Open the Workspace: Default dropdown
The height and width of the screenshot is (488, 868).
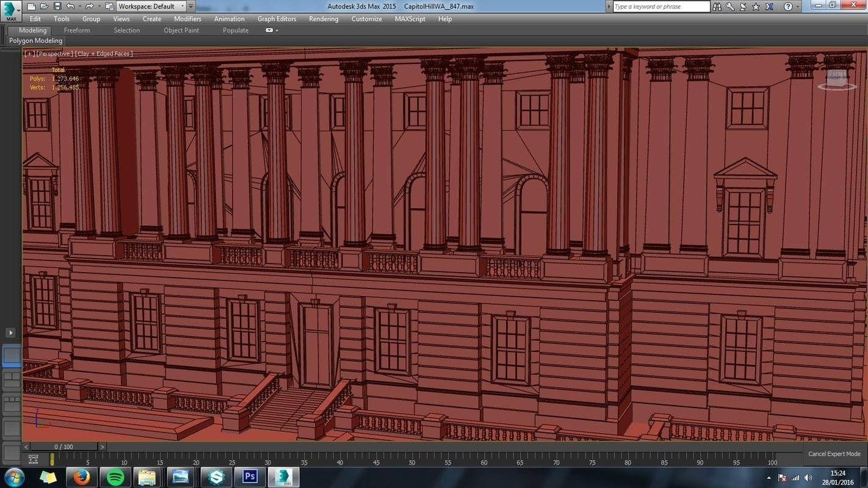(151, 6)
